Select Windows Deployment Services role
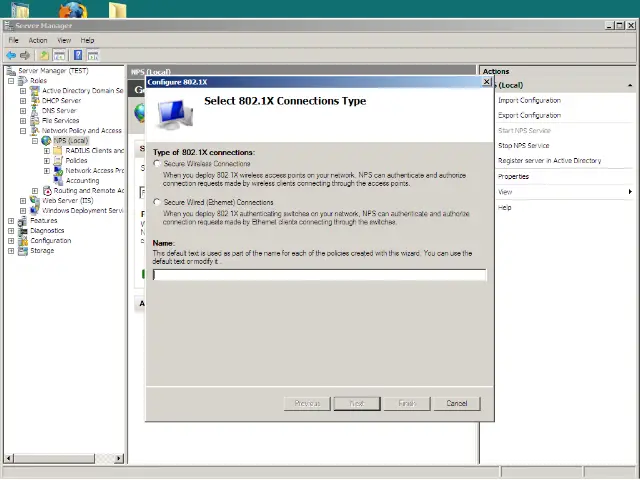 82,211
